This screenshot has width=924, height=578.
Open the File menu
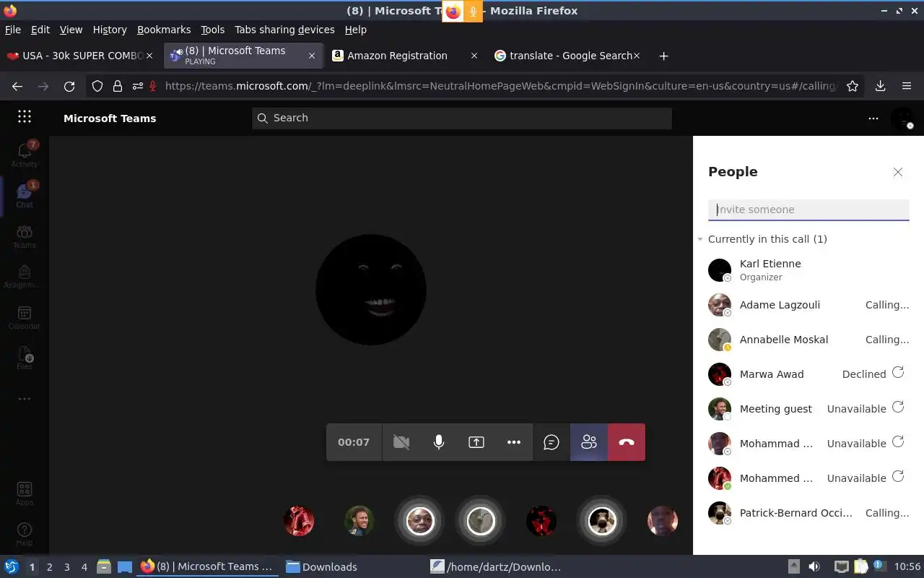pos(13,30)
